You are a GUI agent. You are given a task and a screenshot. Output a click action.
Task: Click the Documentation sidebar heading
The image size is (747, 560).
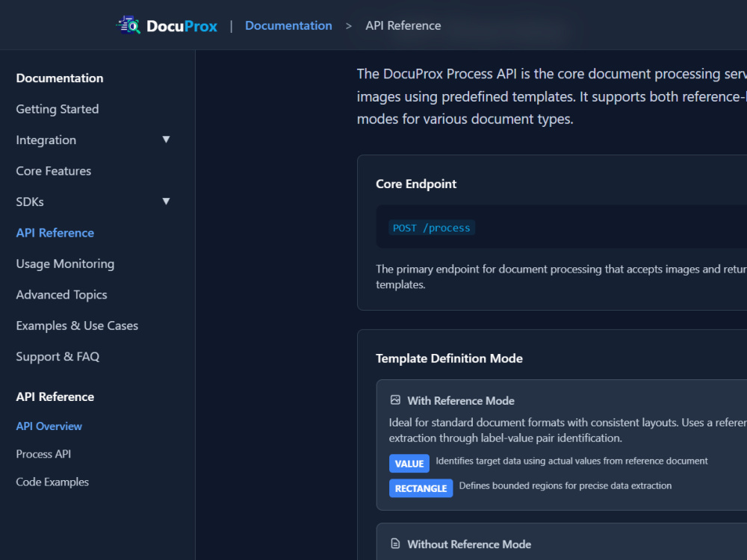[60, 78]
